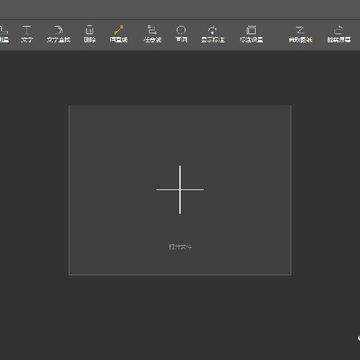Pick the circle drawing tool
360x360 pixels.
pos(181,34)
